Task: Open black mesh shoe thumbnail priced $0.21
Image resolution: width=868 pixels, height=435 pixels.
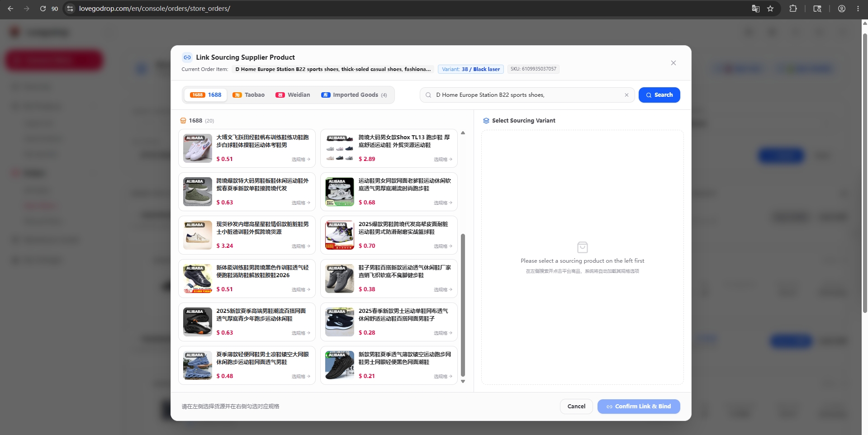Action: tap(340, 365)
